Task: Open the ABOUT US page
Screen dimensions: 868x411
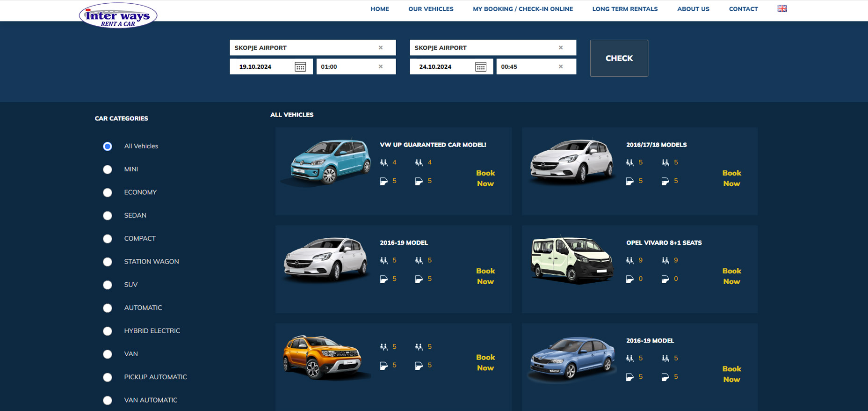Action: (693, 9)
